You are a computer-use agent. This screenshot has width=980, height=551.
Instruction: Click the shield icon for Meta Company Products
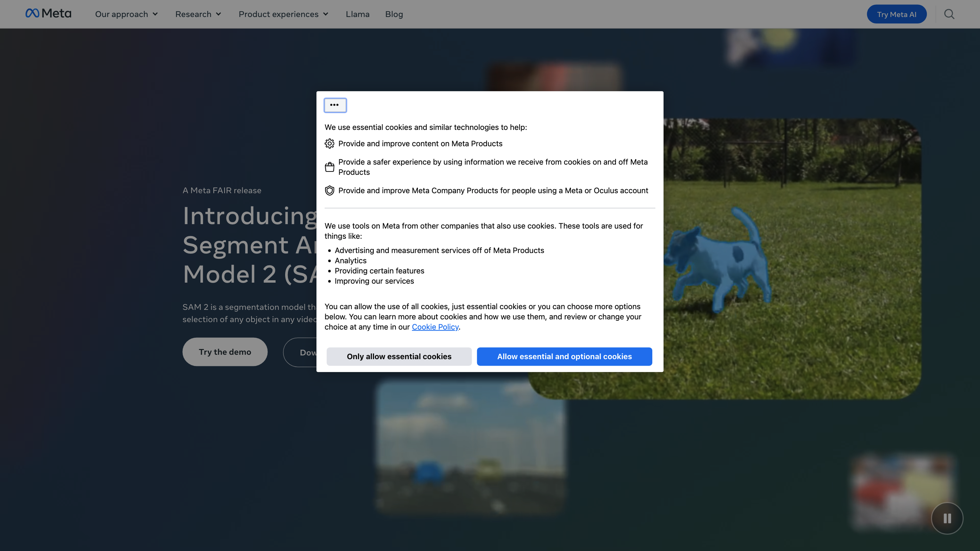point(329,190)
